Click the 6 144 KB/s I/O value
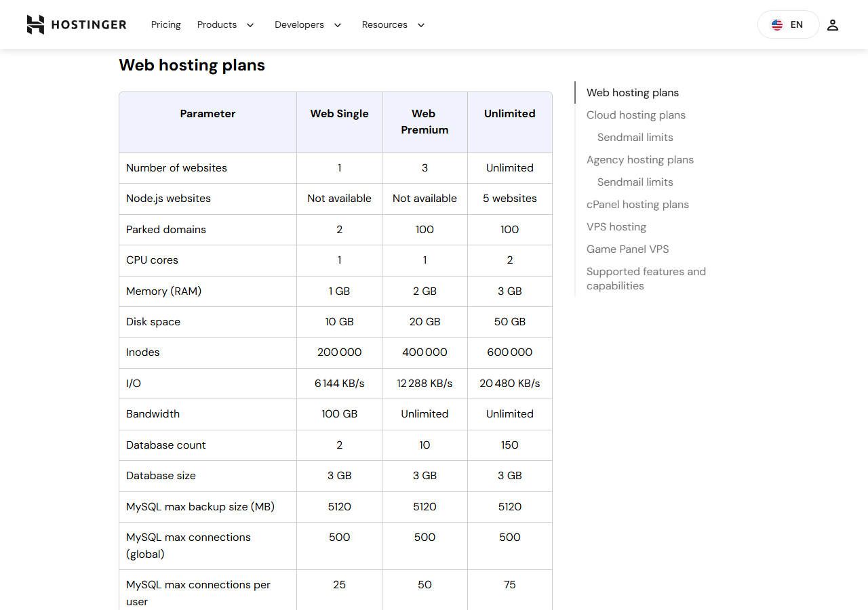The width and height of the screenshot is (868, 610). pos(340,384)
